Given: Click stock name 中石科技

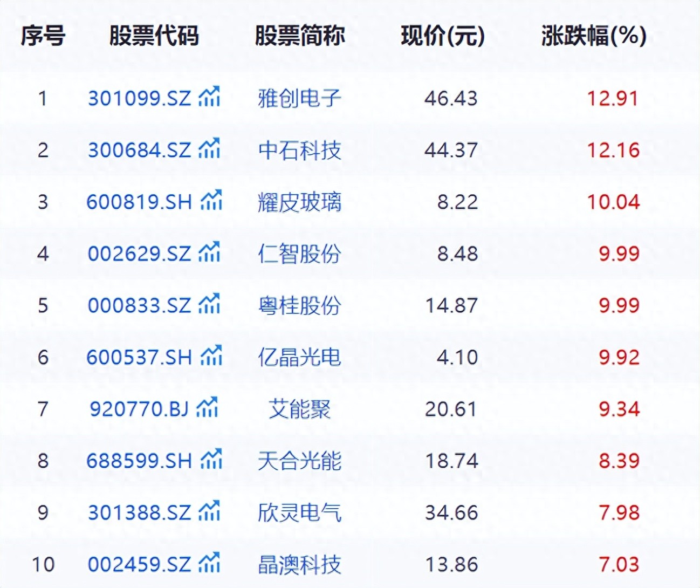Looking at the screenshot, I should click(x=299, y=150).
